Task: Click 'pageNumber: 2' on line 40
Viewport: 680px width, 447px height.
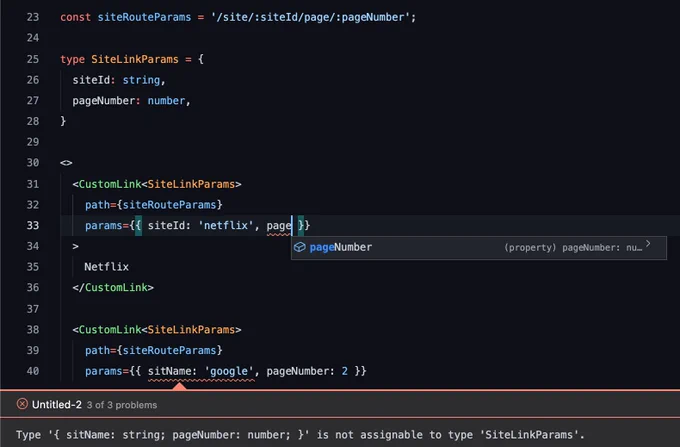Action: pos(307,371)
